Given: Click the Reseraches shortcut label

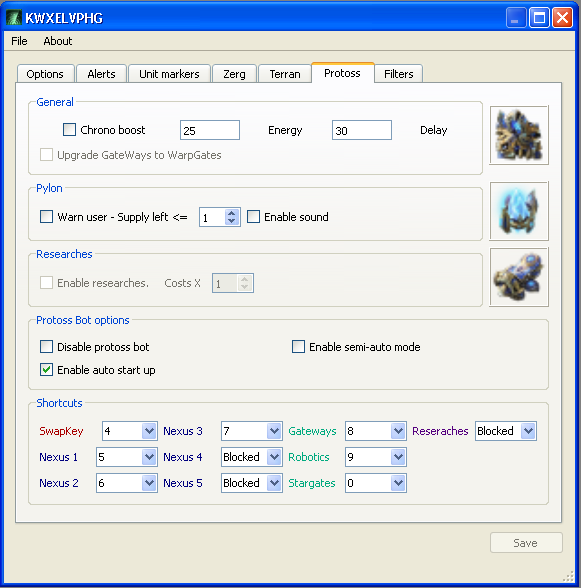Looking at the screenshot, I should 440,431.
